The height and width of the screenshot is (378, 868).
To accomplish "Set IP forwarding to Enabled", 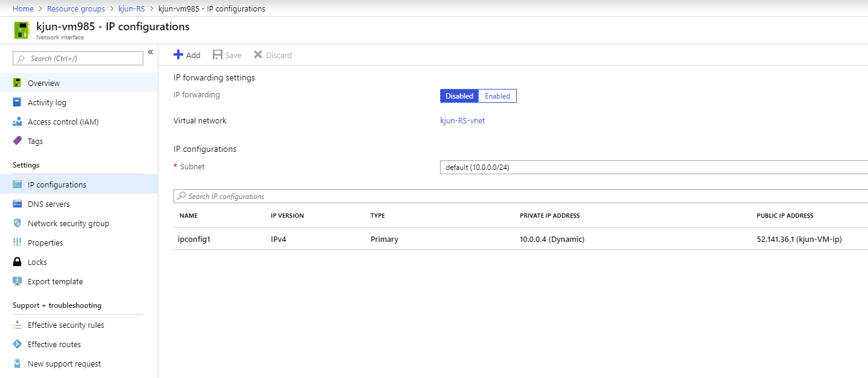I will 497,96.
